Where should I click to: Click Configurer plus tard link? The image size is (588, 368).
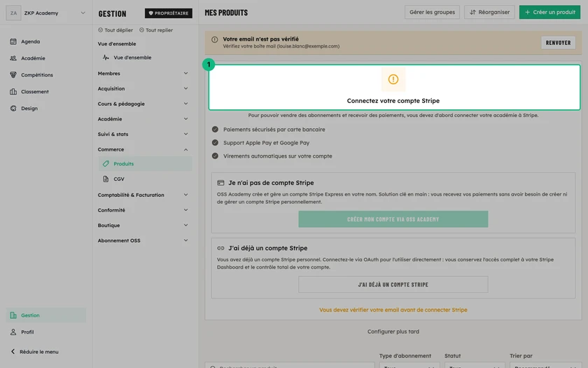pos(393,332)
